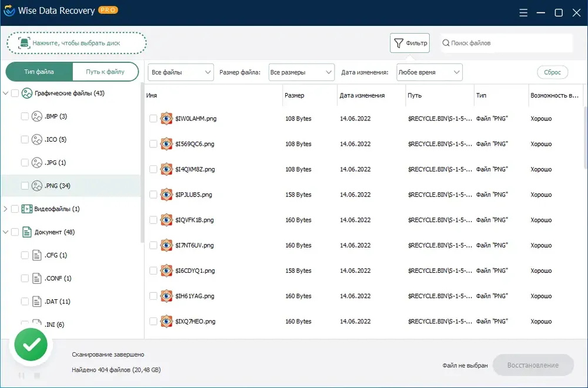Switch to the Путь к файлу tab
This screenshot has width=588, height=388.
pos(105,72)
